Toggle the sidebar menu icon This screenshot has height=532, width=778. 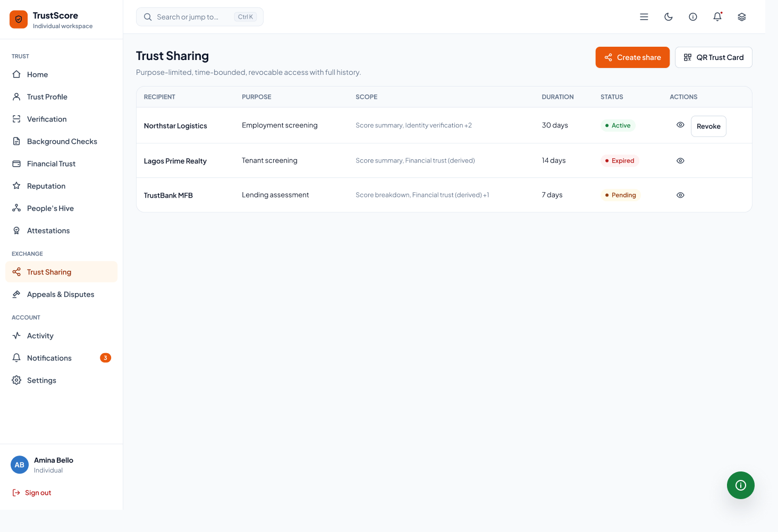point(644,17)
